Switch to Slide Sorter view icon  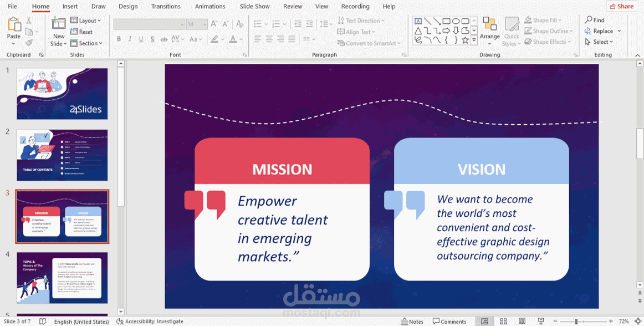(x=504, y=322)
